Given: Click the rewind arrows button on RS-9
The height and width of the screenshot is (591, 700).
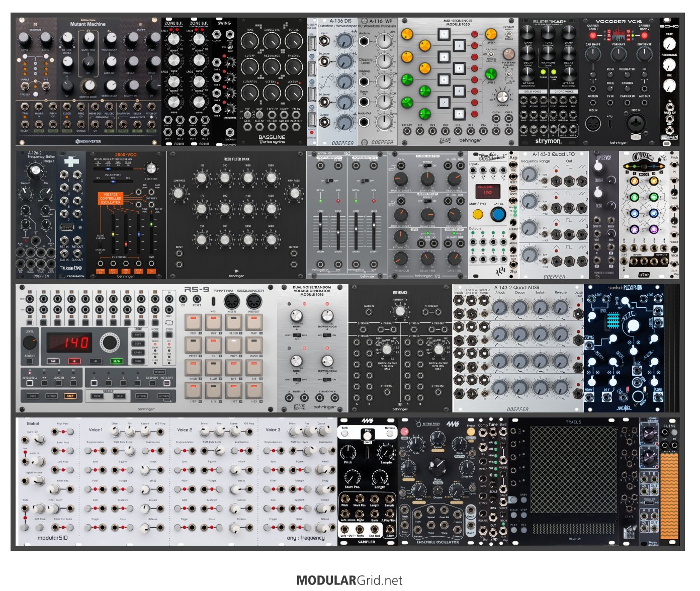Looking at the screenshot, I should pyautogui.click(x=44, y=383).
